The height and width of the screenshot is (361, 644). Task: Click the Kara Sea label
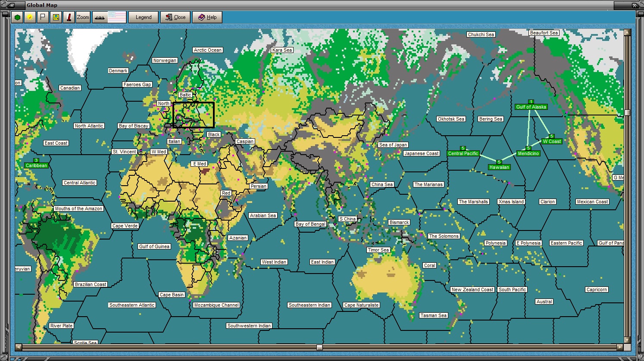282,50
